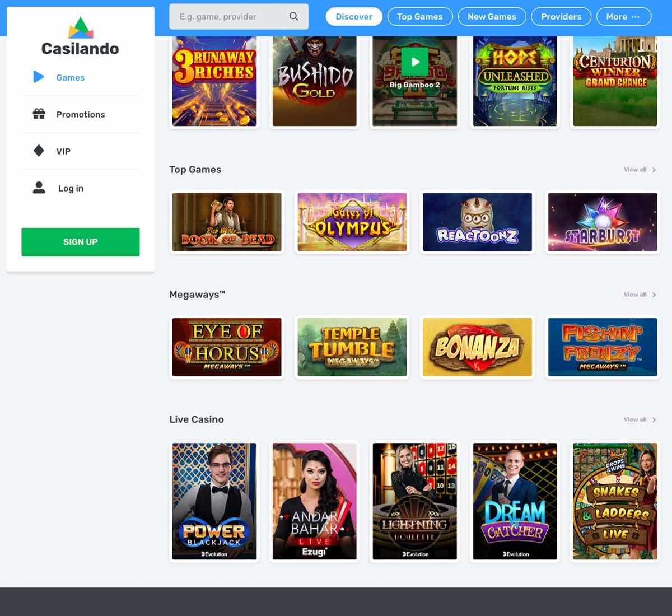The width and height of the screenshot is (672, 616).
Task: Switch to the New Games nav tab
Action: tap(492, 16)
